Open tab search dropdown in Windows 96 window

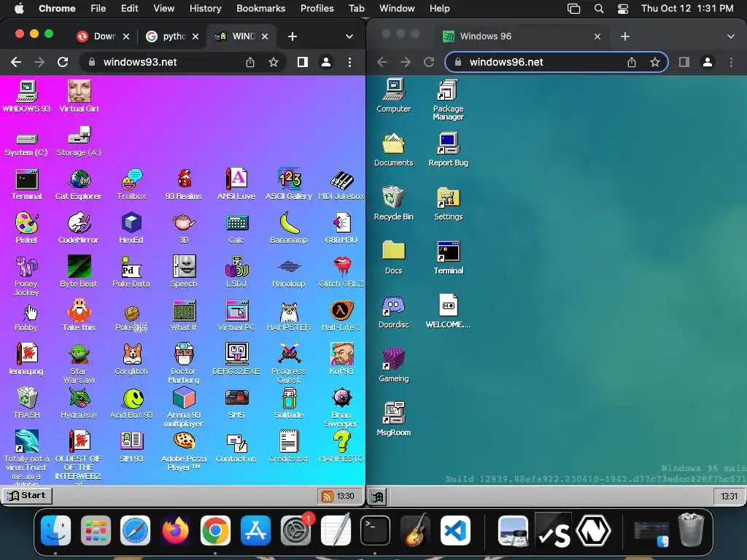click(x=731, y=36)
